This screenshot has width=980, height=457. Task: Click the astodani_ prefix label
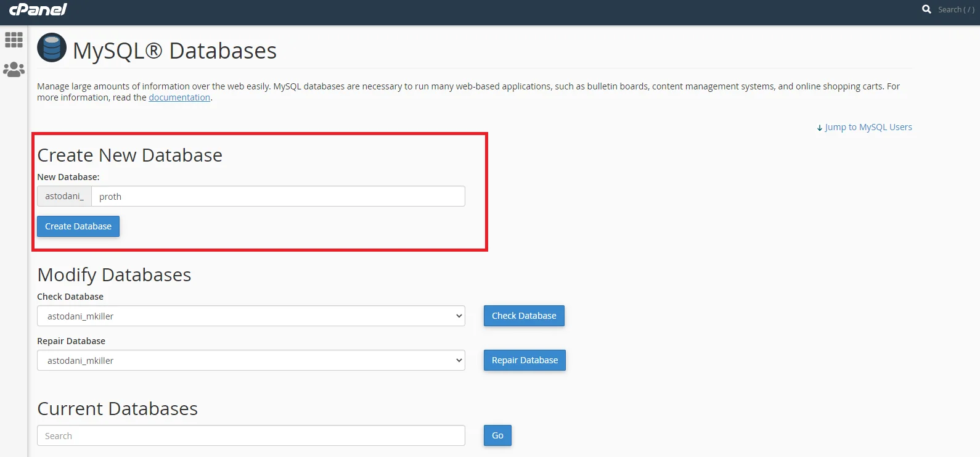coord(64,196)
